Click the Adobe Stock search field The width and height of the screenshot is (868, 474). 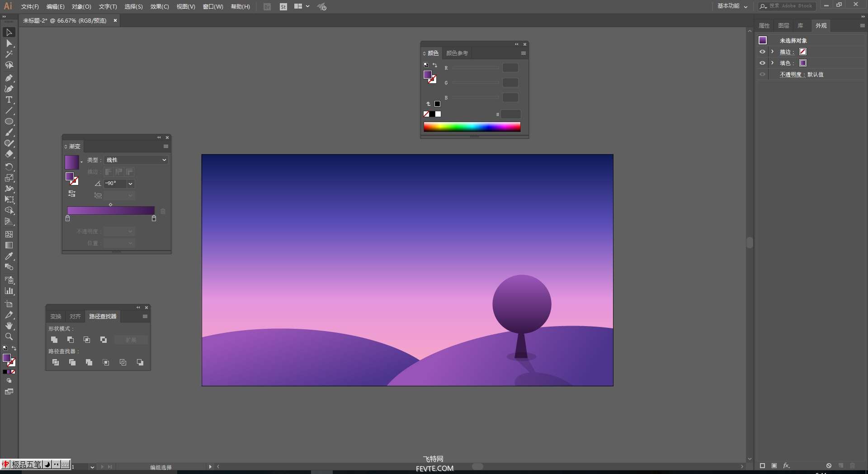pyautogui.click(x=787, y=6)
